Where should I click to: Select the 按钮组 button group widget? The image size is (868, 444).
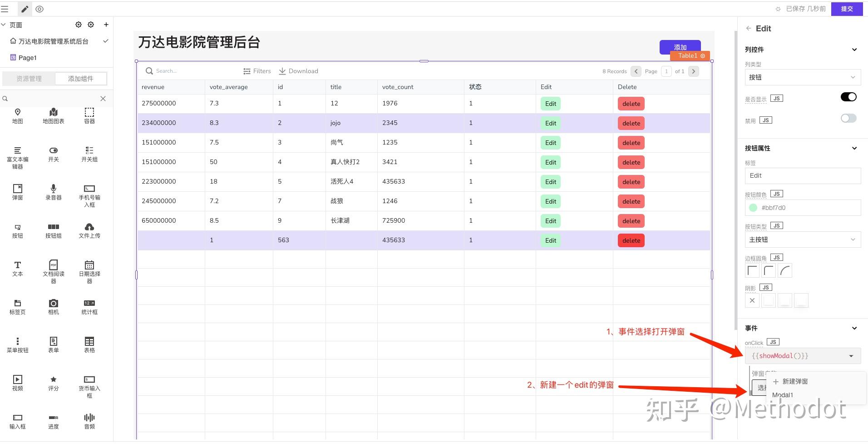54,231
